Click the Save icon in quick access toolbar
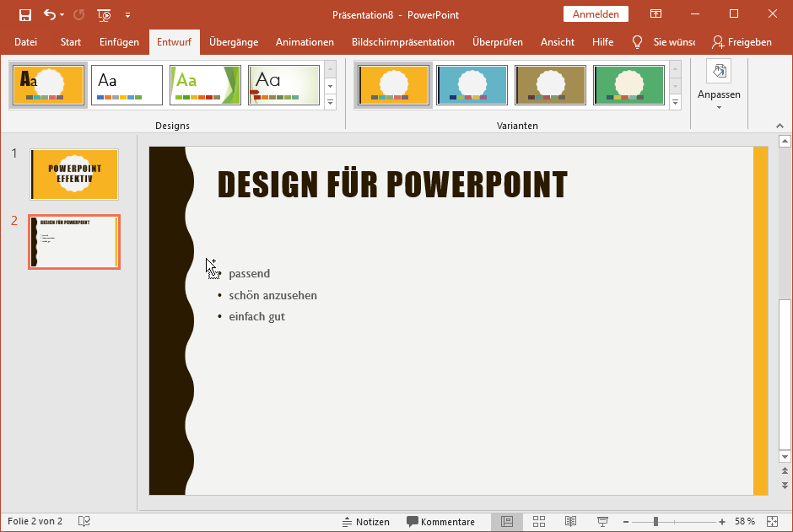 click(24, 14)
